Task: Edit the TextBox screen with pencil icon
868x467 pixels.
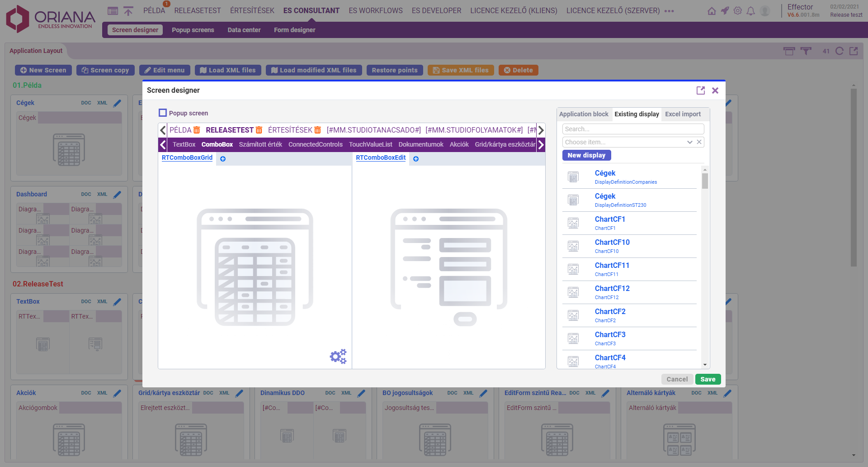Action: click(x=118, y=302)
